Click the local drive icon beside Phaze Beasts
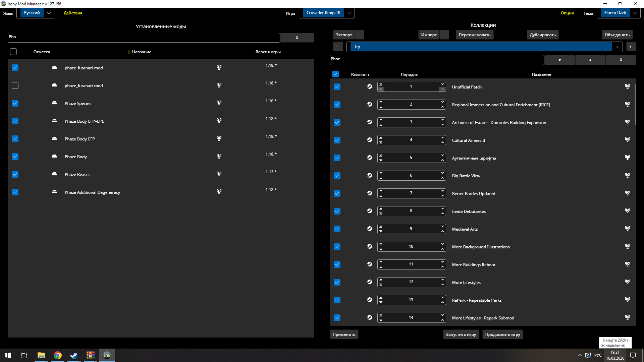 (x=54, y=174)
